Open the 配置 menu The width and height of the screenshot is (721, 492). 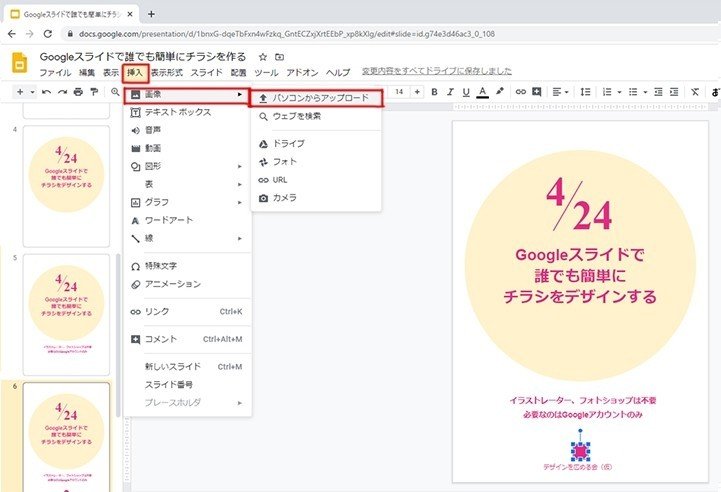tap(238, 73)
